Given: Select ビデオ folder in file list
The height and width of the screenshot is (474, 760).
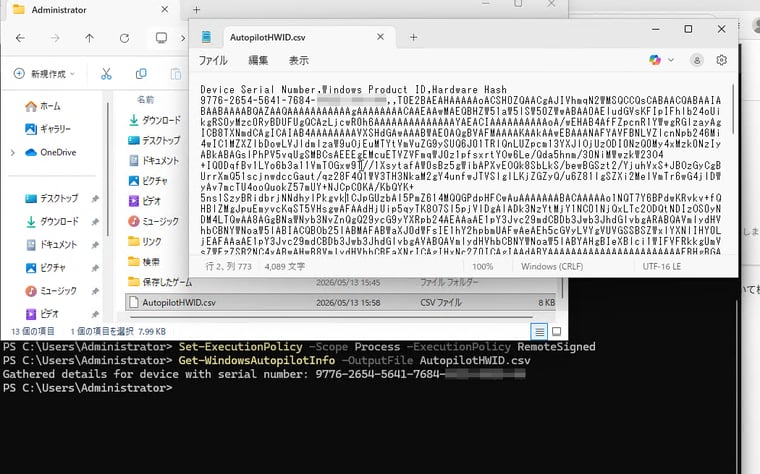Looking at the screenshot, I should (145, 201).
